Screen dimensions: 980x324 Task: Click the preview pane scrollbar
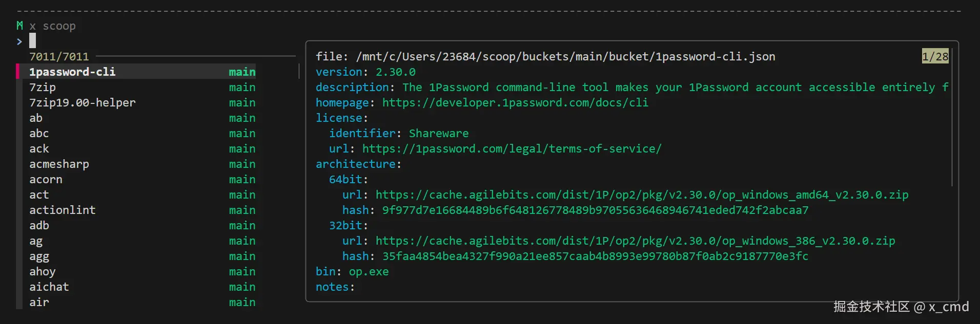click(x=952, y=118)
